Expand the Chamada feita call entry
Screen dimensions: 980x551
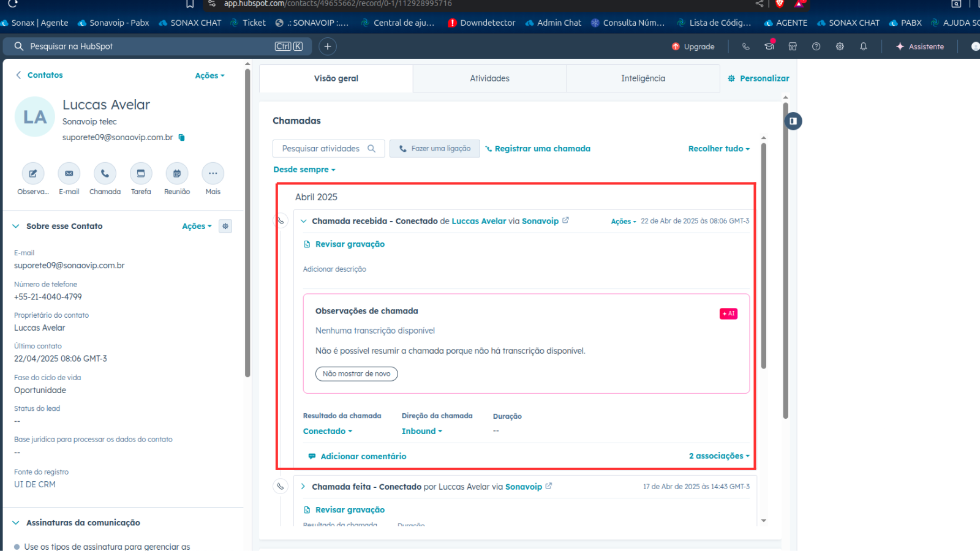[x=303, y=487]
